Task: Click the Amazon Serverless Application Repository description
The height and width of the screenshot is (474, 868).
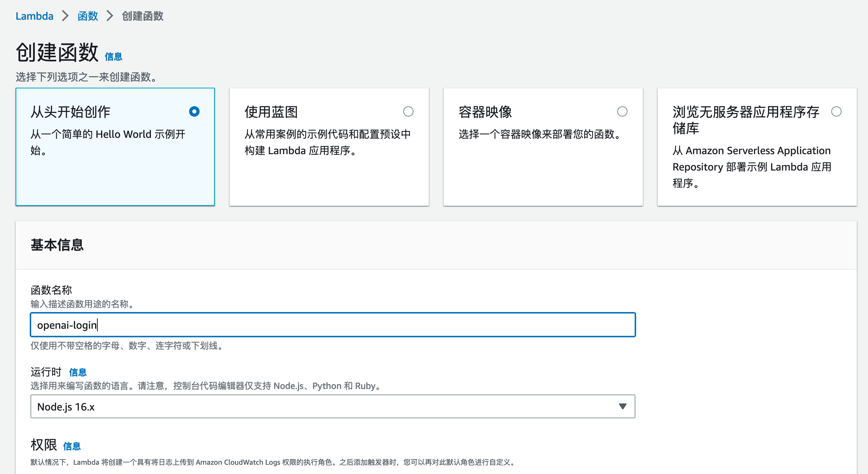Action: click(752, 167)
